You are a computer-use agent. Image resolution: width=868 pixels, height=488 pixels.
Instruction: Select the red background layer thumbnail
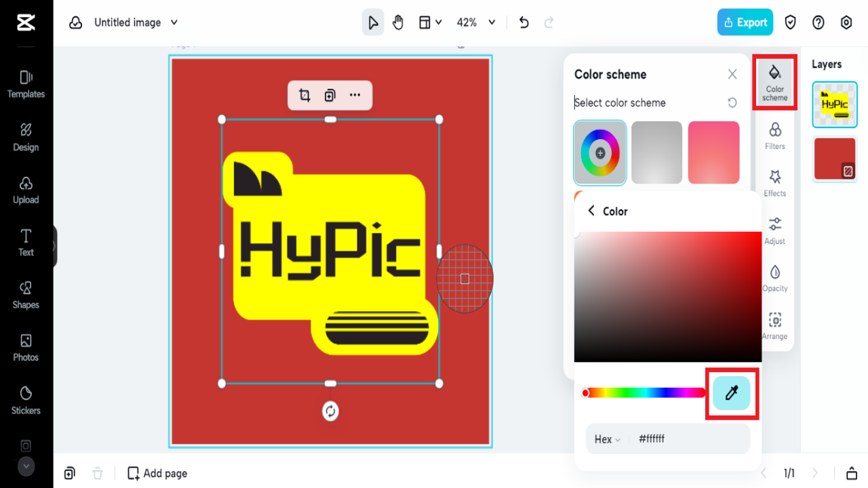(x=835, y=159)
